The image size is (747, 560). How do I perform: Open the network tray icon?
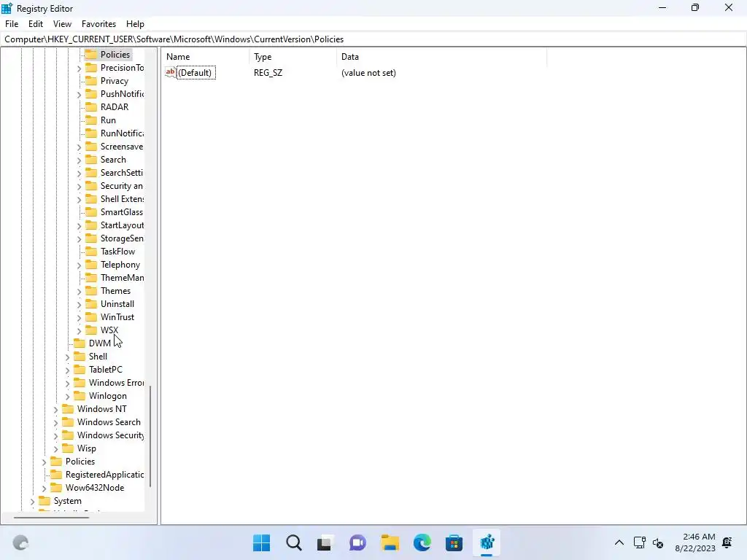tap(639, 542)
